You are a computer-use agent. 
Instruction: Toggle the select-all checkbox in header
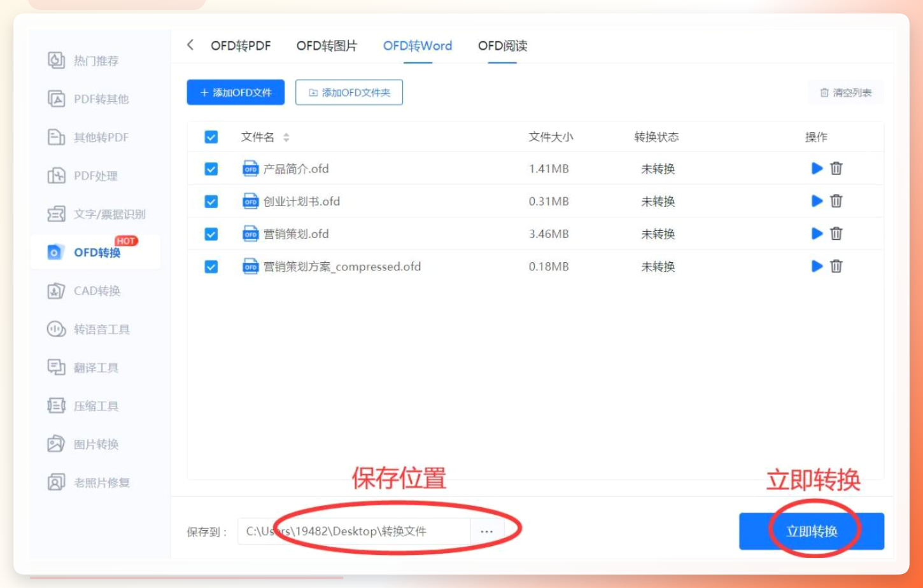tap(211, 137)
